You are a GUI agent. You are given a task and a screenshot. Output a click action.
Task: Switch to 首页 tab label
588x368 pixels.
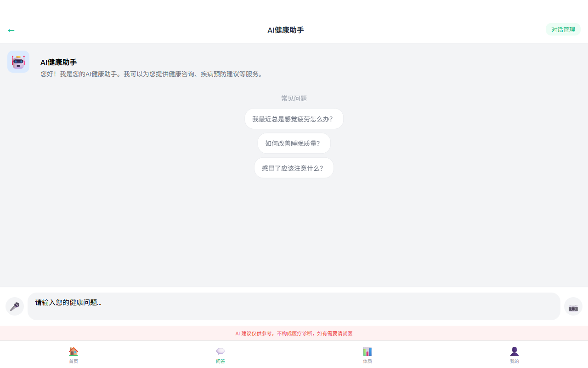click(73, 362)
